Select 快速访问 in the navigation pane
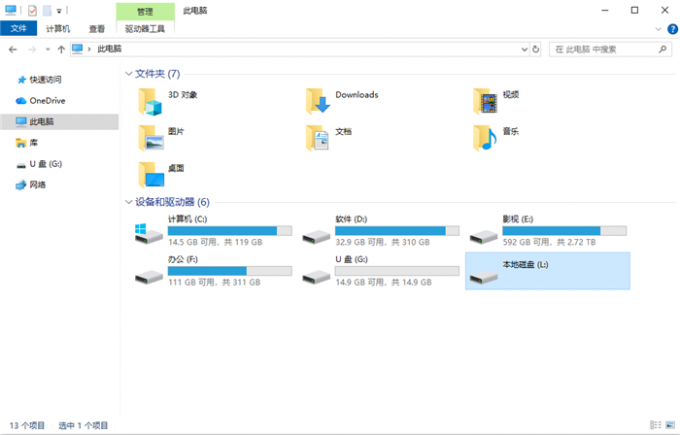Image resolution: width=680 pixels, height=435 pixels. pyautogui.click(x=46, y=79)
